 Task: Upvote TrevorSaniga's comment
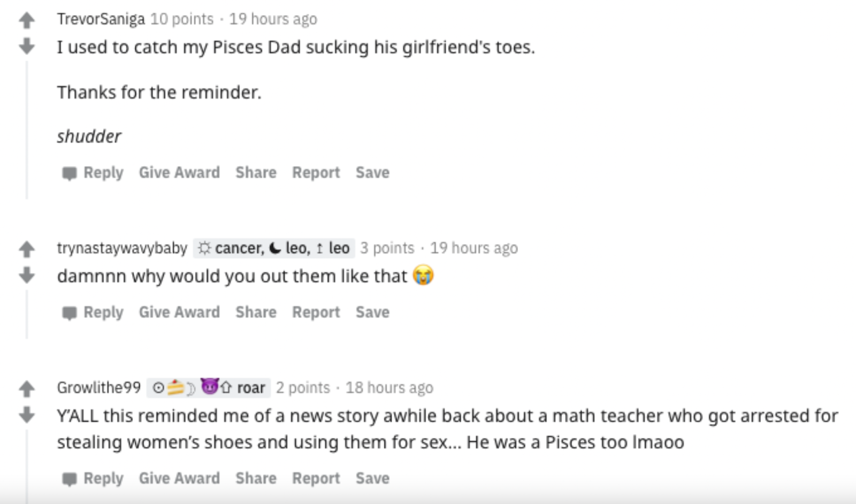point(26,21)
